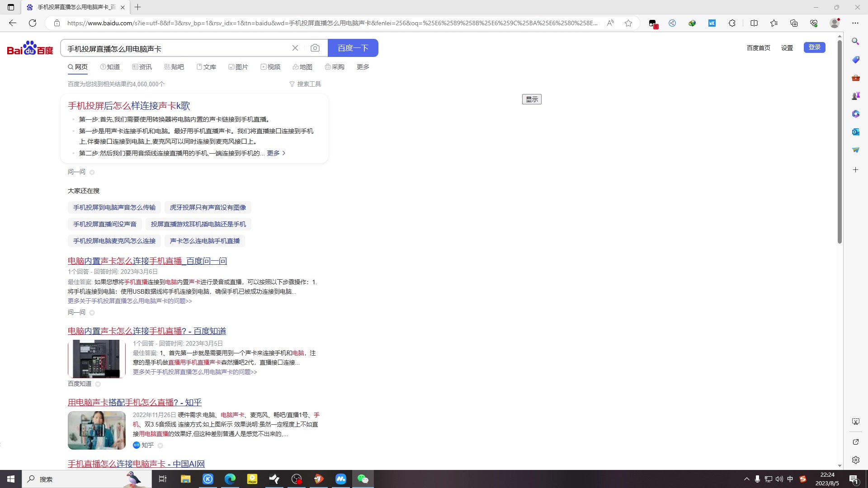Image resolution: width=868 pixels, height=488 pixels.
Task: Click in the Baidu search input field
Action: click(x=176, y=48)
